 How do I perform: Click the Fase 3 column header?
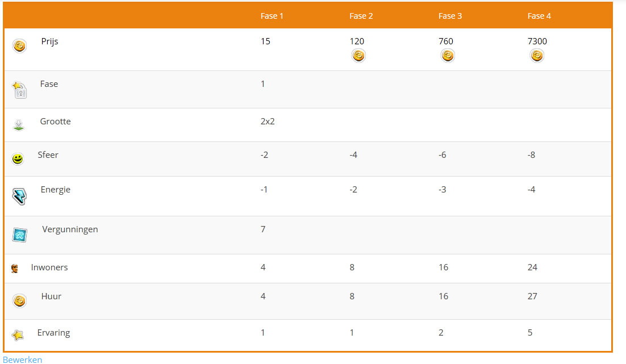450,16
